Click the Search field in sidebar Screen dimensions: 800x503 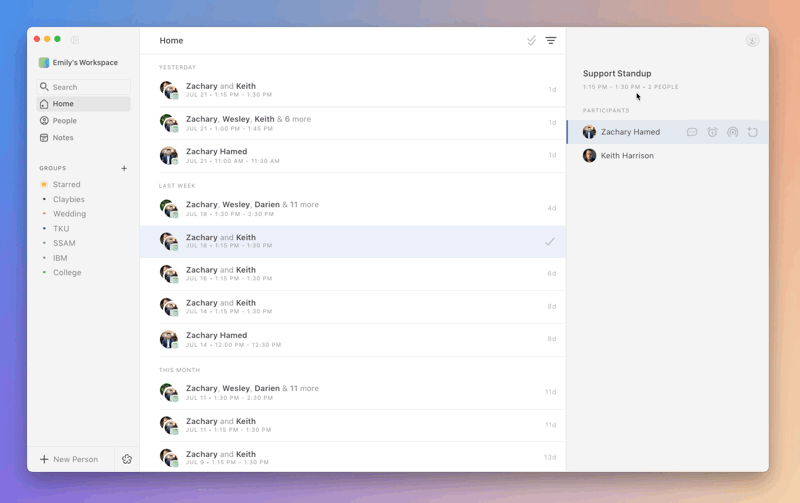click(84, 87)
